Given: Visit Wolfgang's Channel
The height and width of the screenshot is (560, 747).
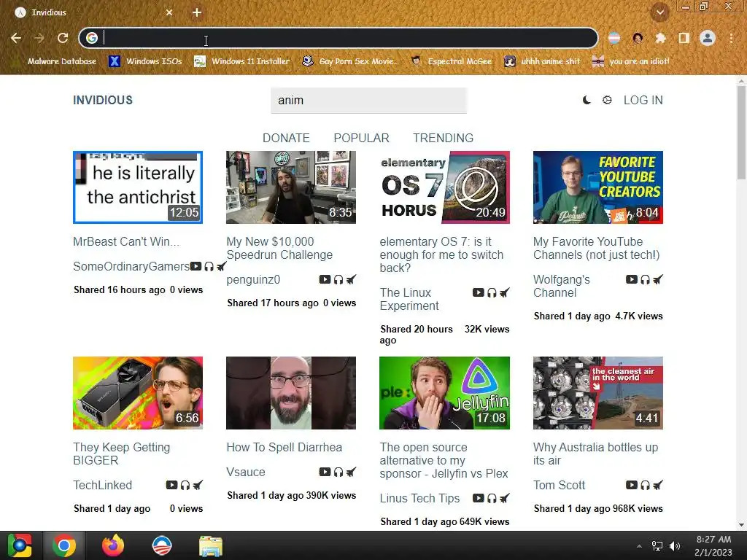Looking at the screenshot, I should point(561,286).
